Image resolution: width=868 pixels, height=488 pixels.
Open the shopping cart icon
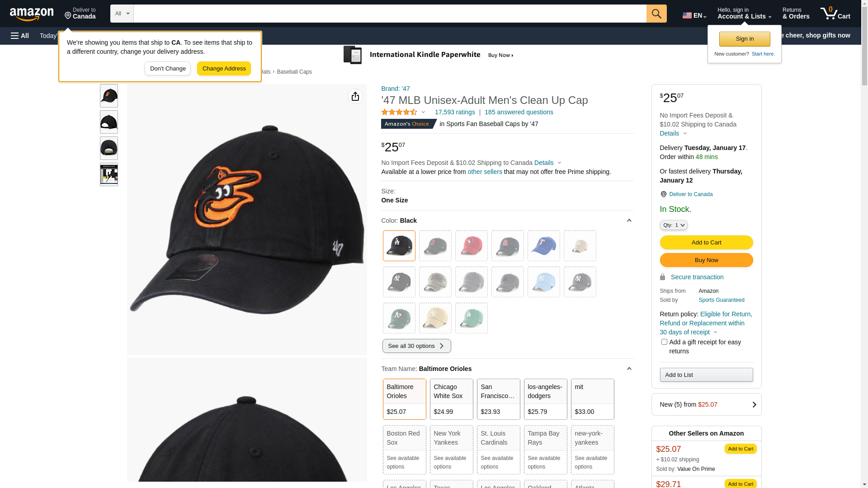click(x=835, y=14)
